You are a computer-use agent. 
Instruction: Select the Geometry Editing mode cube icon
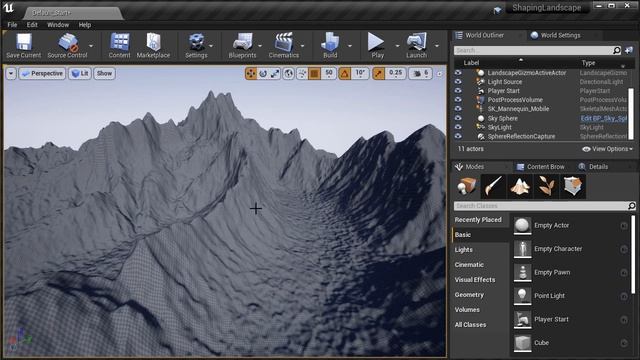pyautogui.click(x=573, y=186)
